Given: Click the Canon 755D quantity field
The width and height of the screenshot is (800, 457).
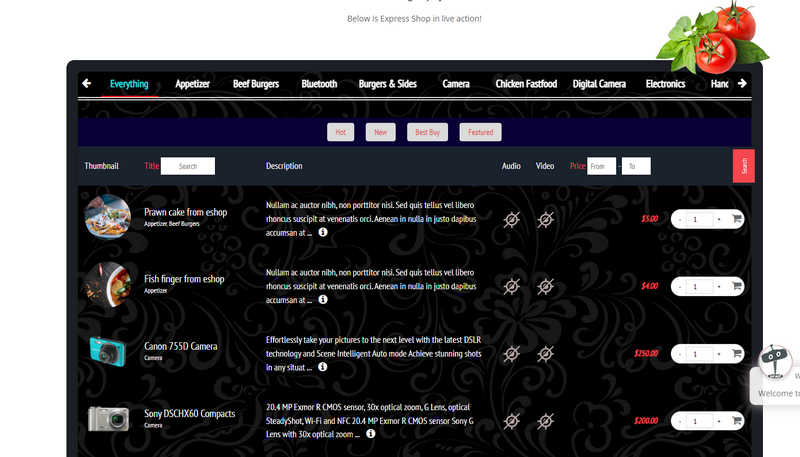Looking at the screenshot, I should [698, 354].
